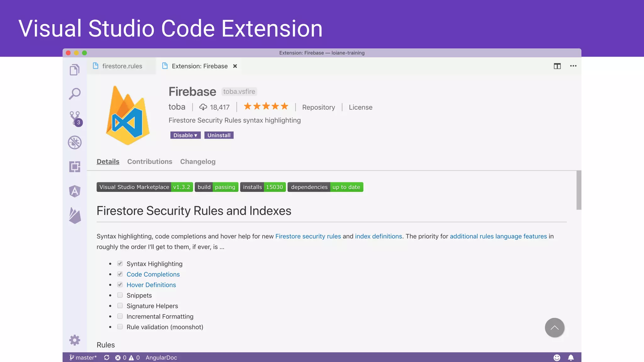
Task: Switch to the Contributions tab
Action: click(150, 162)
